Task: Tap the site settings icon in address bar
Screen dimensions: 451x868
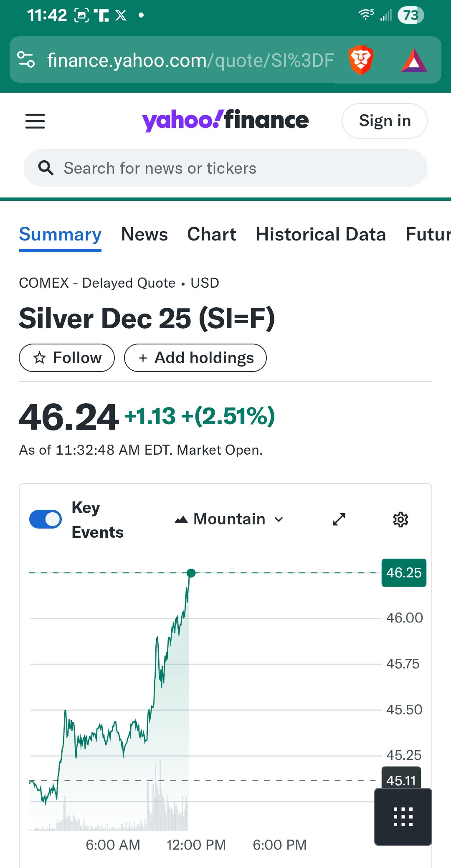Action: click(26, 60)
